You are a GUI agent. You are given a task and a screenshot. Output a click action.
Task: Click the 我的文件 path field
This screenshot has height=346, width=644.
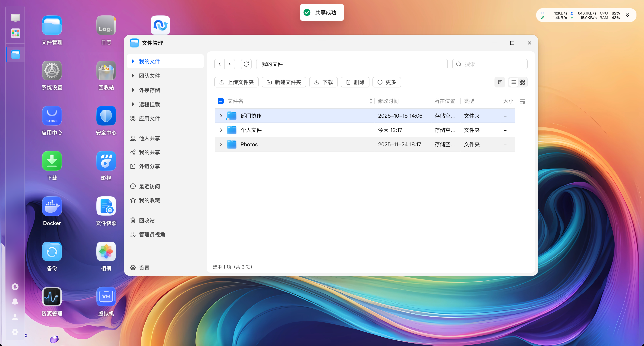[x=352, y=64]
